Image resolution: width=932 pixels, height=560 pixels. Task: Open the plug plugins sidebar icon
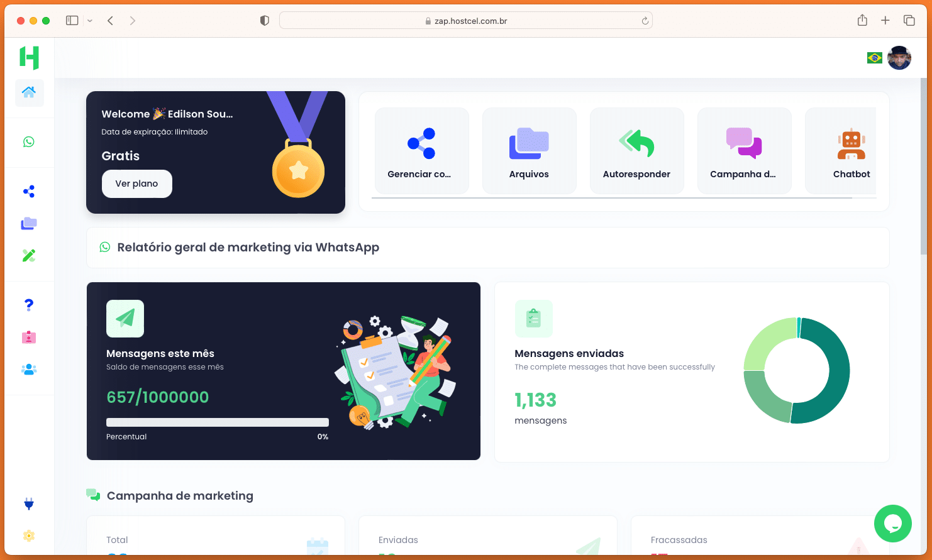pyautogui.click(x=29, y=504)
